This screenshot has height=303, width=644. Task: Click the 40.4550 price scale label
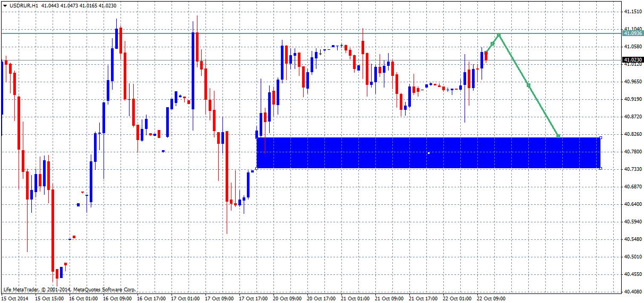633,274
